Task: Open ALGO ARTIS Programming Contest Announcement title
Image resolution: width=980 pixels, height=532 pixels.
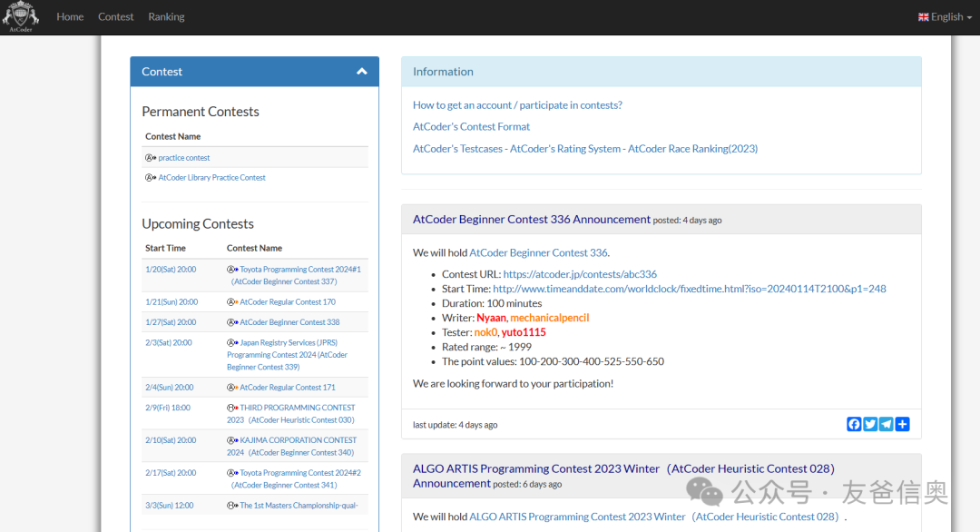Action: click(623, 476)
